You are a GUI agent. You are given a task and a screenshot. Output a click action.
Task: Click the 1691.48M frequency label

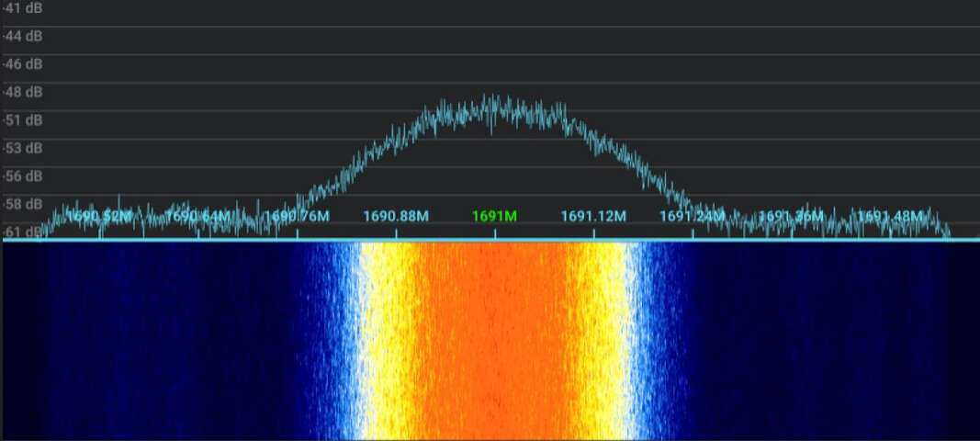[x=889, y=217]
